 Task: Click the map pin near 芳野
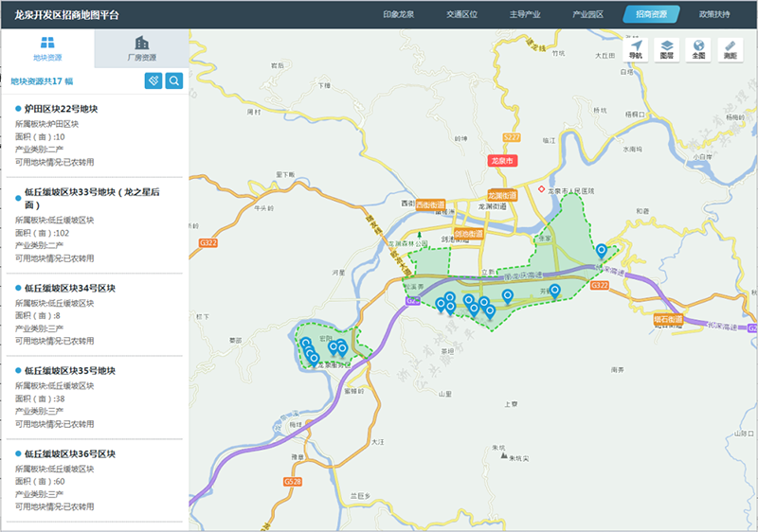[555, 290]
